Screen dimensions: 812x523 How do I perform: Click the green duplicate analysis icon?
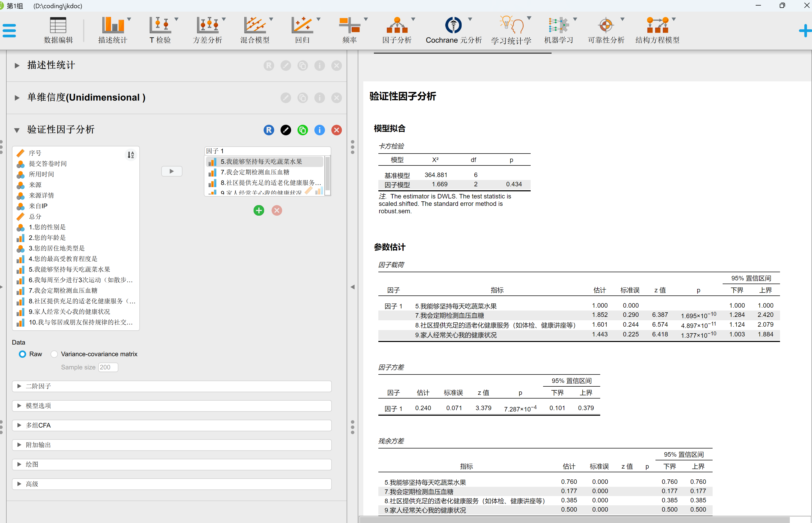[x=302, y=130]
